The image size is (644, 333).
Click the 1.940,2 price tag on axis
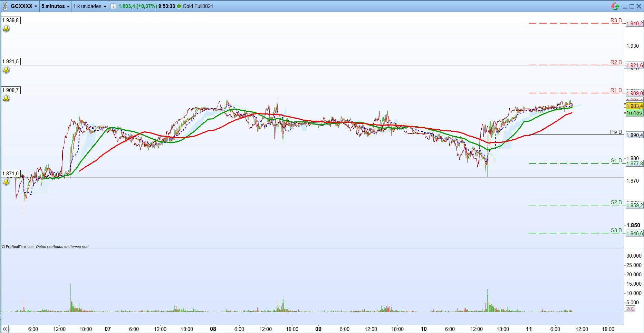(x=635, y=24)
